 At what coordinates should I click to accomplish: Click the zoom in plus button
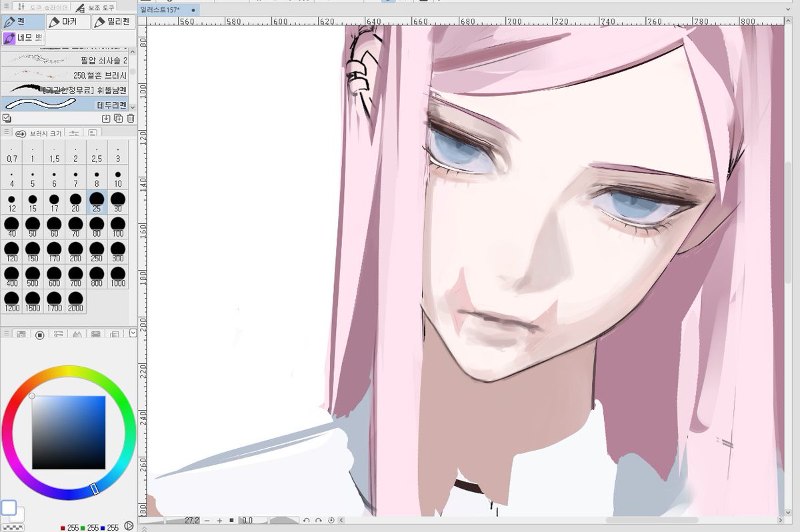coord(219,521)
